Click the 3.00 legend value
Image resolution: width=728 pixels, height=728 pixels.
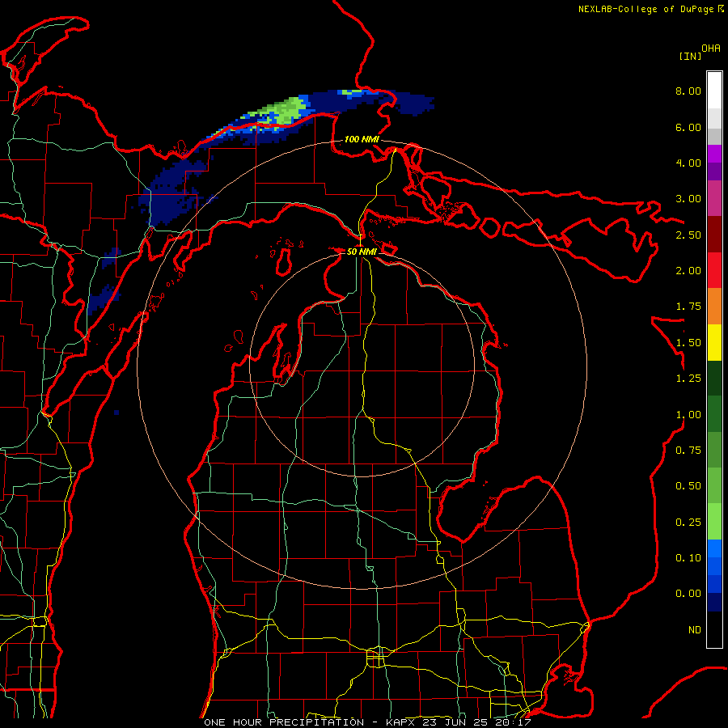pyautogui.click(x=688, y=199)
